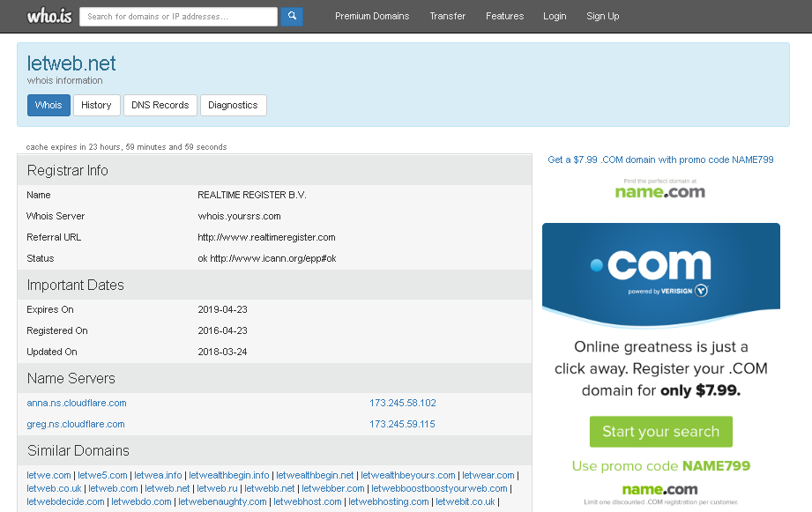The height and width of the screenshot is (512, 812).
Task: Select the registration date 2016-04-23
Action: tap(223, 330)
